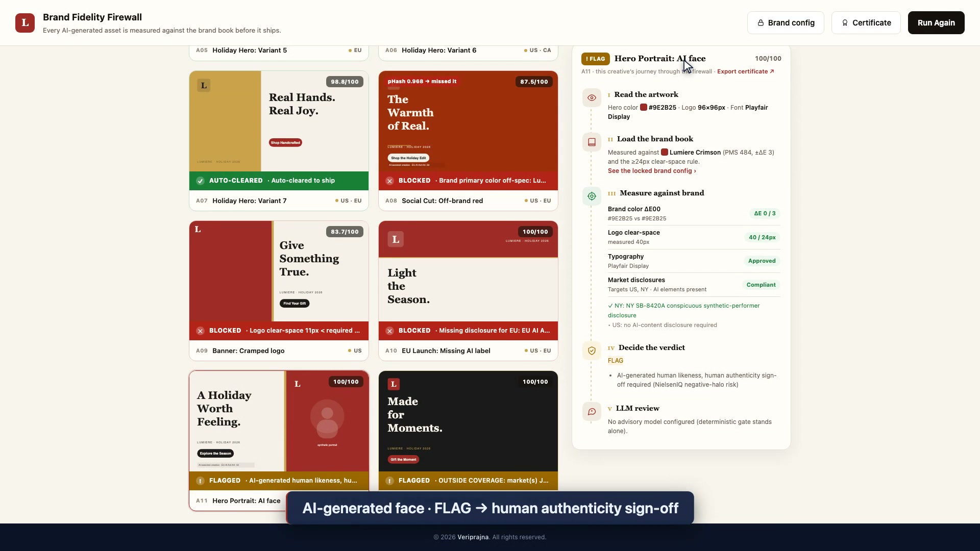Click the L logo on Real Hands artwork
The width and height of the screenshot is (980, 551).
coord(204,85)
